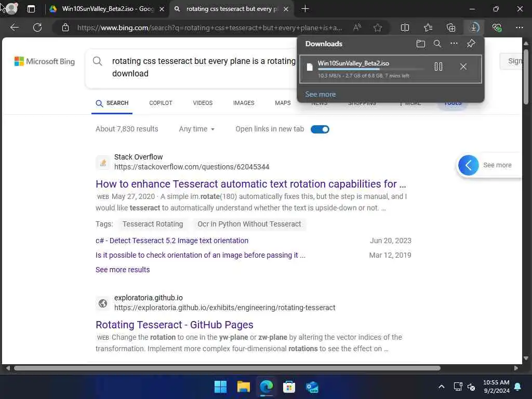Click the Ocr in Python Without Tesseract tag
Screen dimensions: 532x399
click(249, 224)
